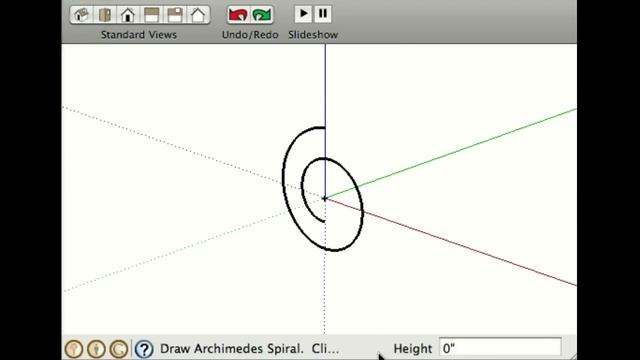Open the help question mark icon
The image size is (640, 360).
click(x=144, y=349)
